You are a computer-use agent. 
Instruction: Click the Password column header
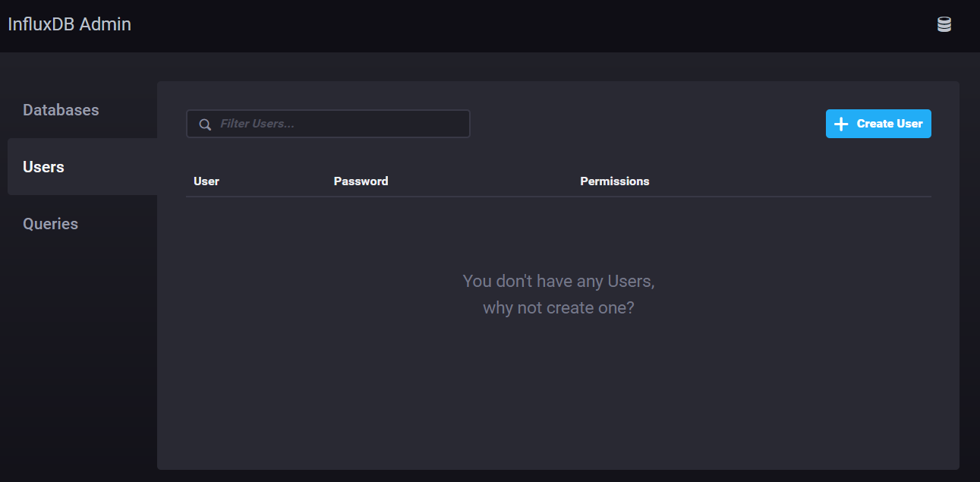(361, 181)
